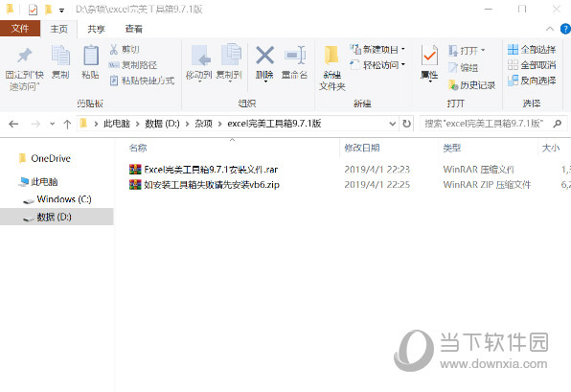571x392 pixels.
Task: Switch to the 主页 Home tab
Action: coord(58,29)
